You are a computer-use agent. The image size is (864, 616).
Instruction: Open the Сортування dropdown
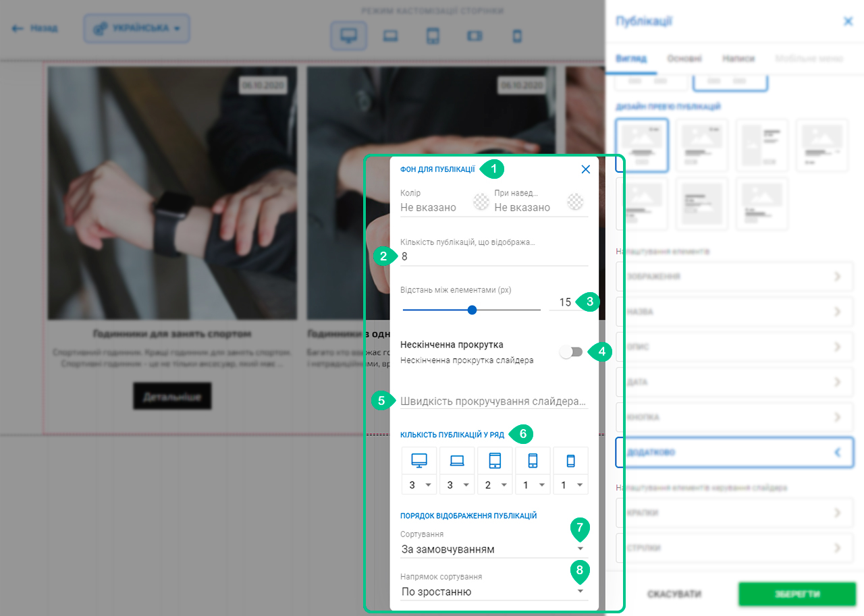tap(494, 549)
